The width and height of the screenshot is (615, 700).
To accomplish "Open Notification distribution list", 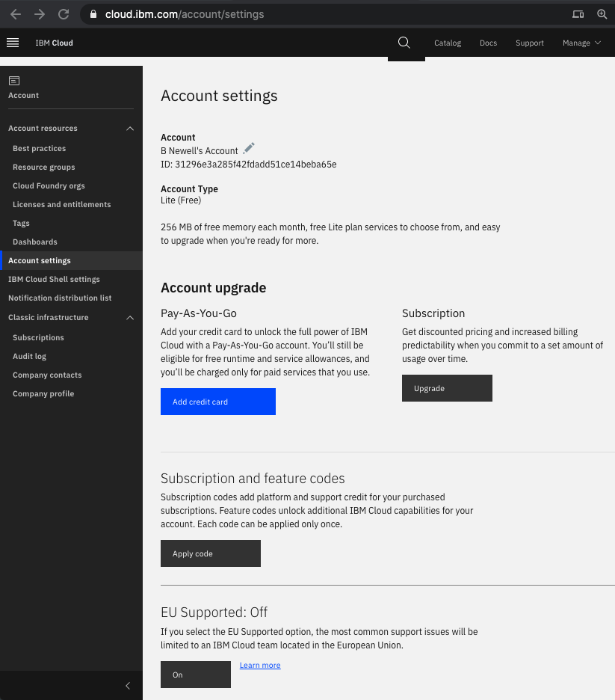I will point(60,298).
